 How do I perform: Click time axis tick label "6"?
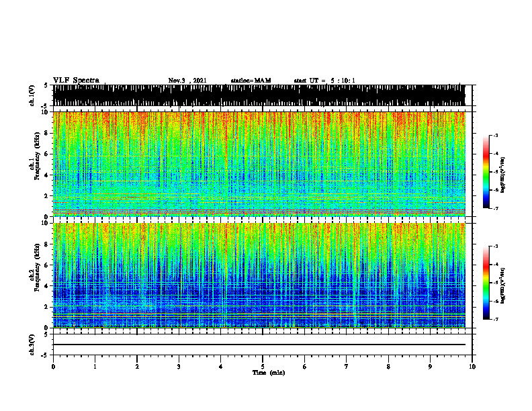[305, 367]
